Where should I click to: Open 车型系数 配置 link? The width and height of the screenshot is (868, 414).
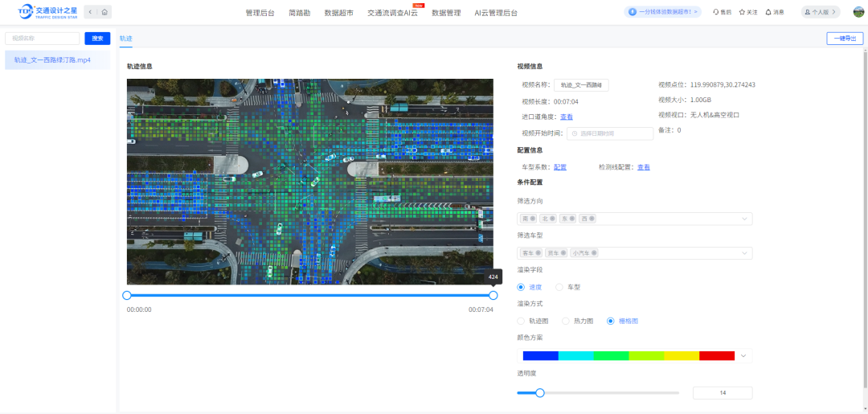point(559,166)
